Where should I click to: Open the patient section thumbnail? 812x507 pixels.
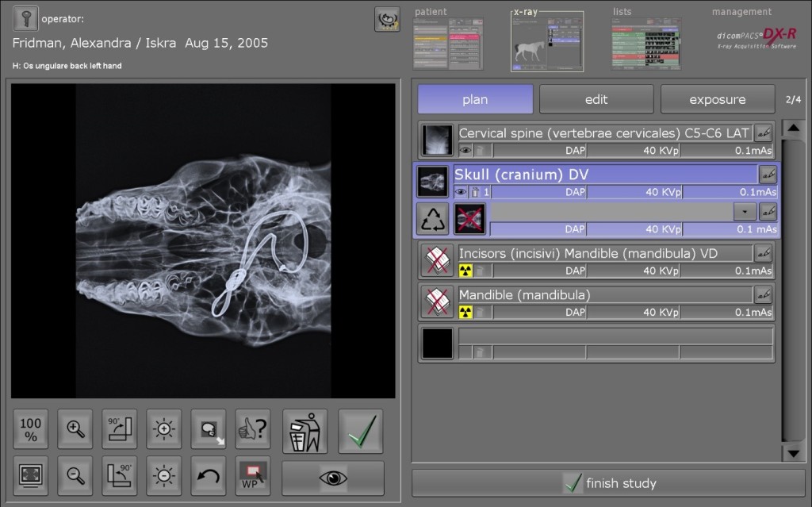click(448, 44)
